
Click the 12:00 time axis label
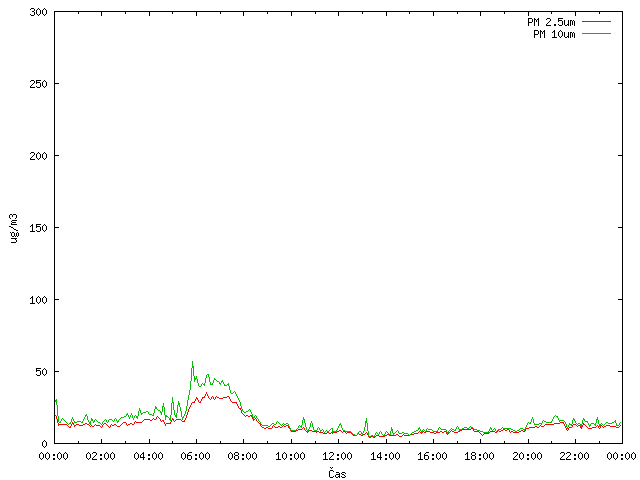(x=338, y=456)
